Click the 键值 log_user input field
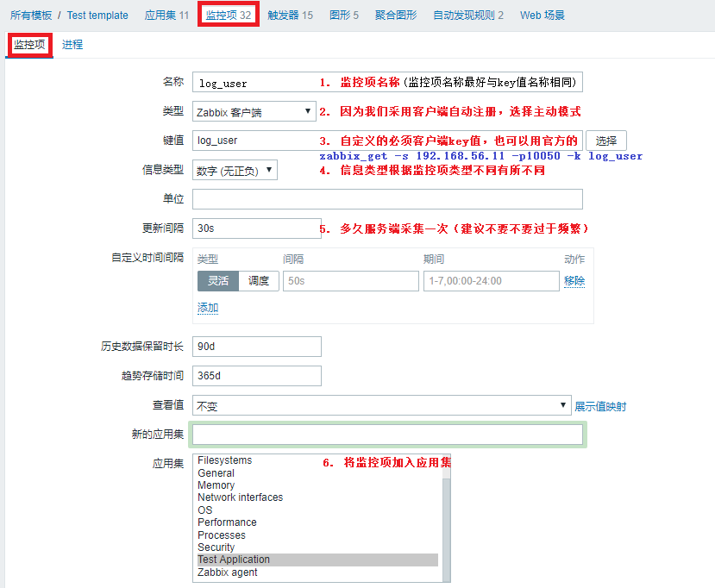715x588 pixels. (x=387, y=141)
